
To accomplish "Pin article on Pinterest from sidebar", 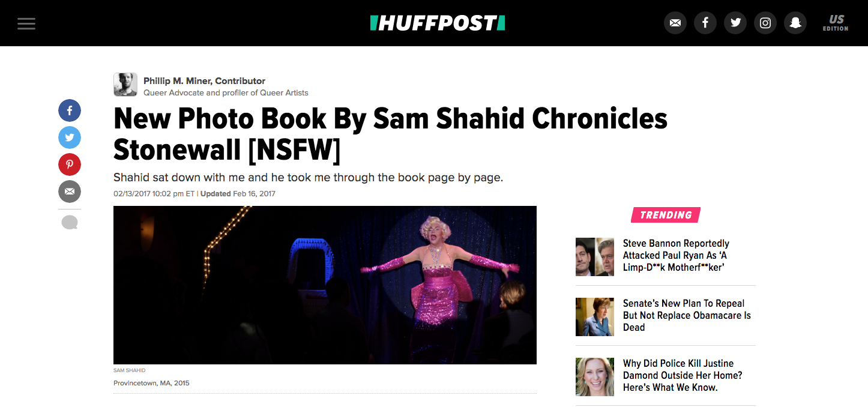I will click(x=70, y=164).
